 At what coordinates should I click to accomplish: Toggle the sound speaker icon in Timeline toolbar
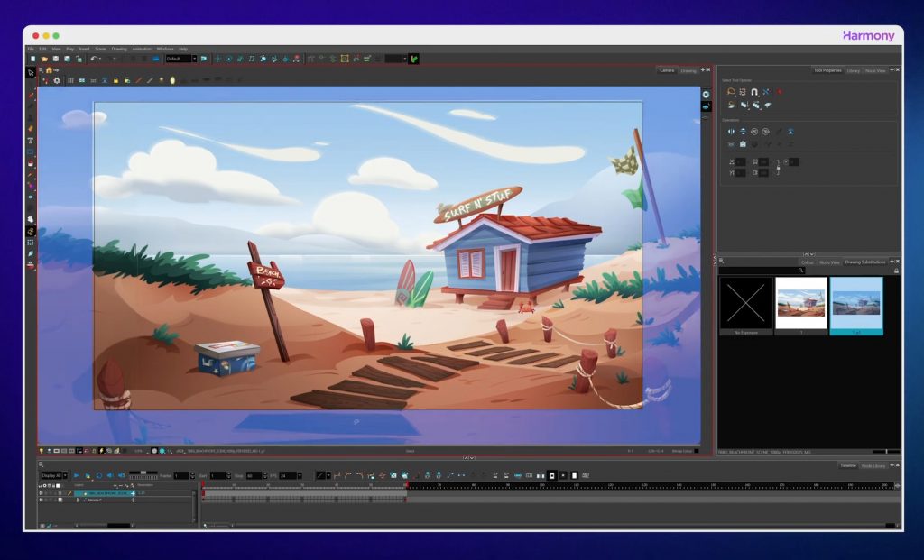[110, 475]
